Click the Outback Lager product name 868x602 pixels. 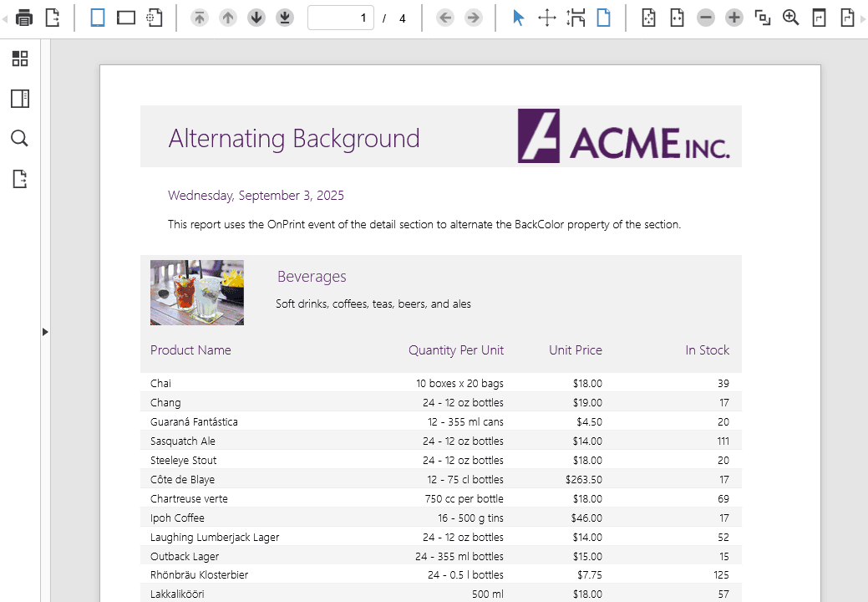point(185,557)
